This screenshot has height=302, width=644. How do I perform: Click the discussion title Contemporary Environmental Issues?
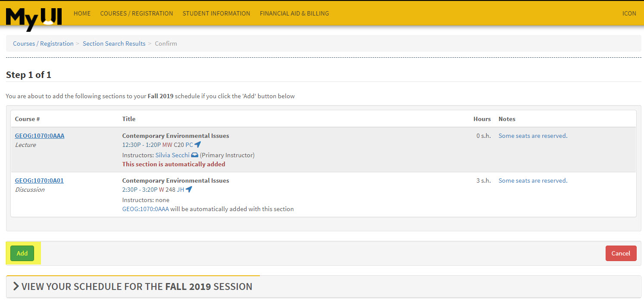(x=176, y=181)
